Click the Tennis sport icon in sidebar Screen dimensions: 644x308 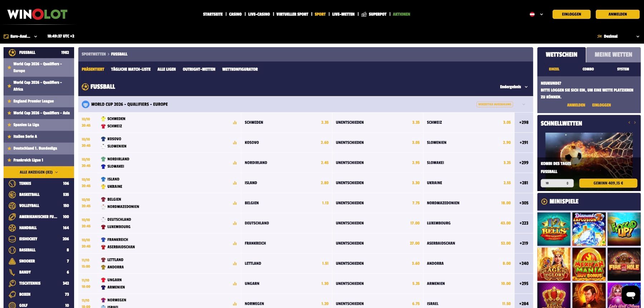point(12,184)
